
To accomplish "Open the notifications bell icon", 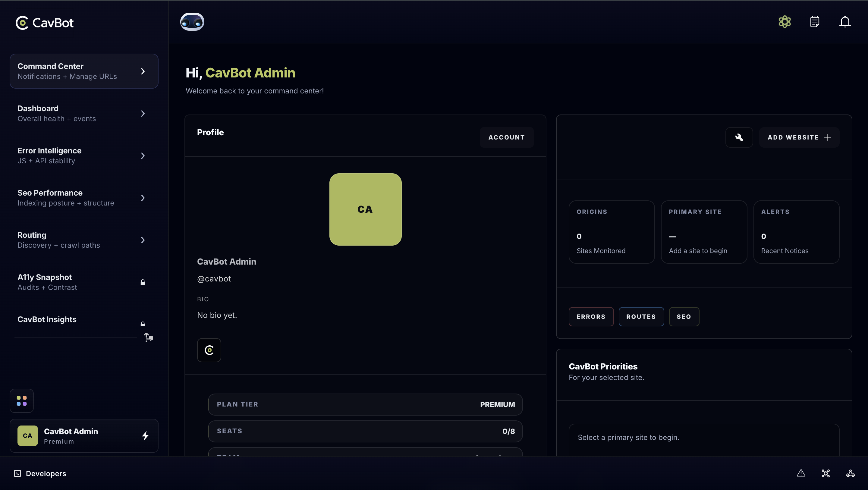I will tap(844, 22).
